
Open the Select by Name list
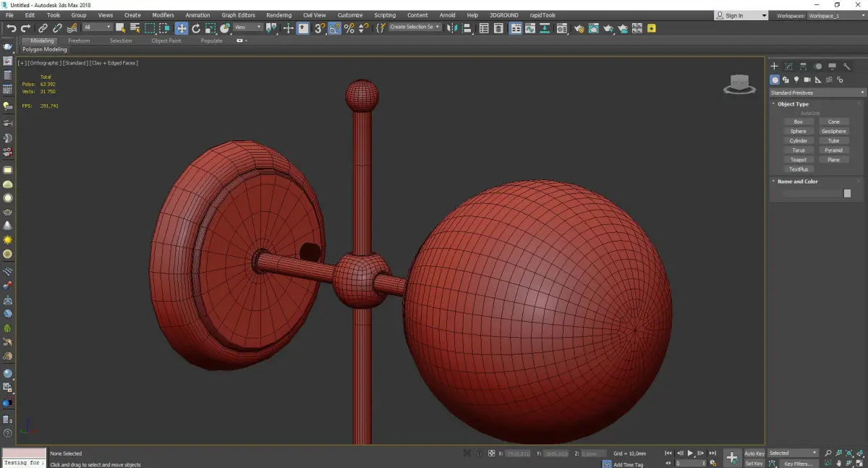click(135, 27)
